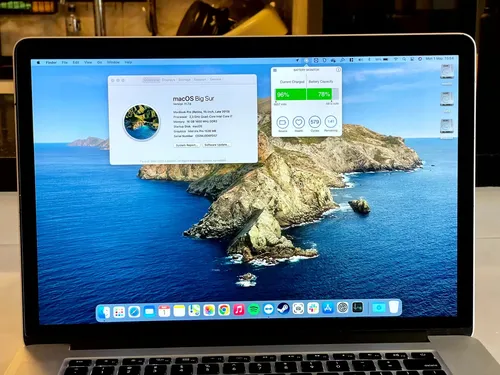
Task: Open the Trash in the Dock
Action: (394, 307)
